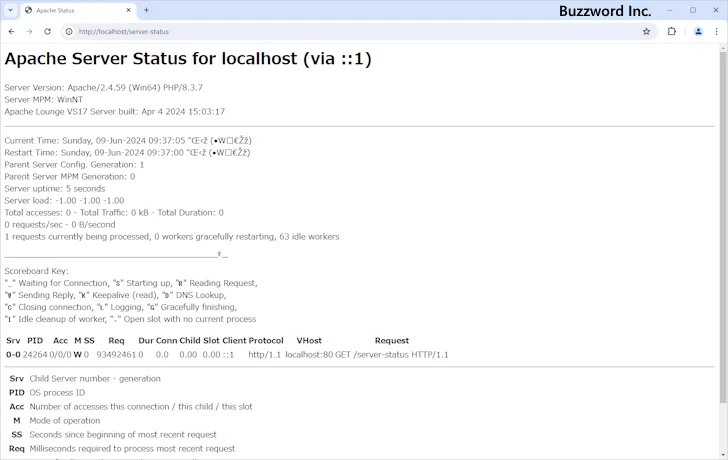Click the Total accesses line
728x460 pixels.
(x=114, y=213)
